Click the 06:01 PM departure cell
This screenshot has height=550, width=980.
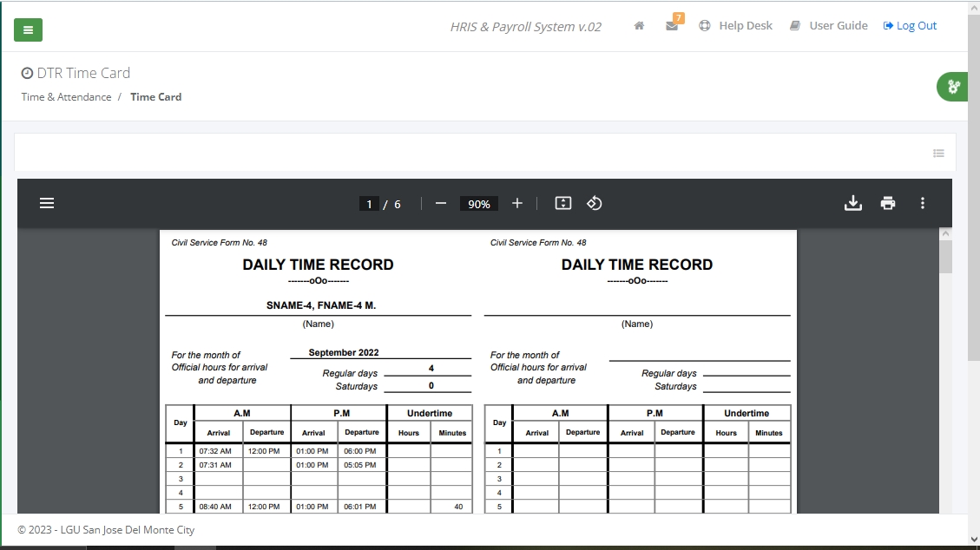pyautogui.click(x=362, y=507)
